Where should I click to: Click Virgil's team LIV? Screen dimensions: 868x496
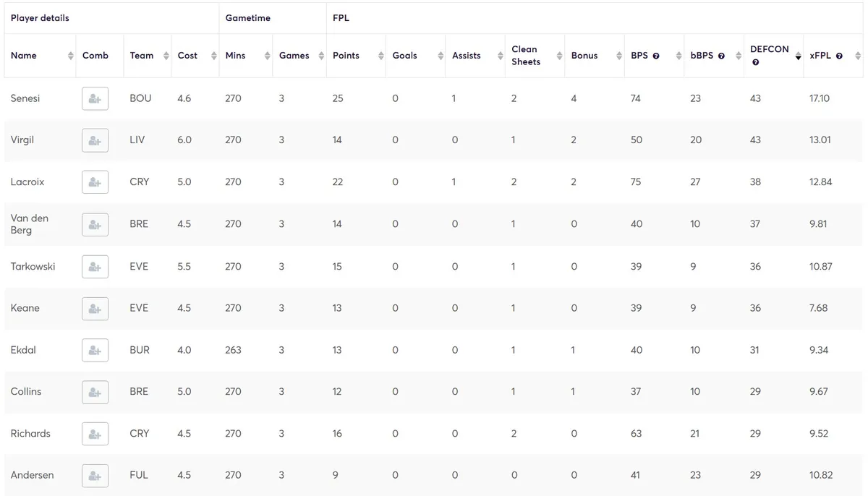point(137,140)
